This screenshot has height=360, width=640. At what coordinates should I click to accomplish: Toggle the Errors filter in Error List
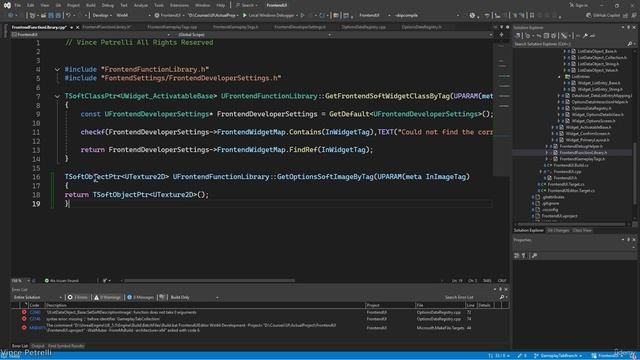78,297
